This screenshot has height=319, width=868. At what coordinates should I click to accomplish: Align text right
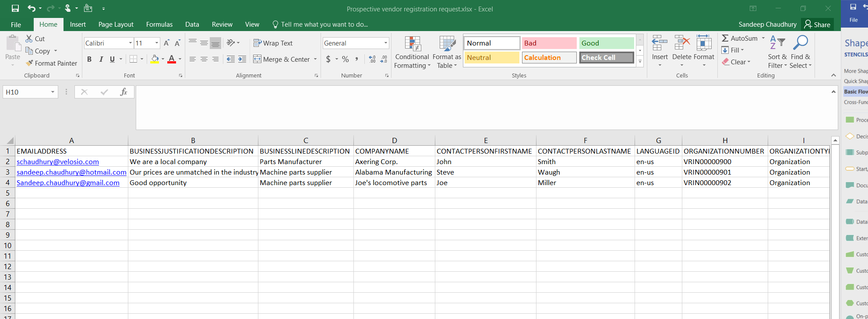click(215, 59)
